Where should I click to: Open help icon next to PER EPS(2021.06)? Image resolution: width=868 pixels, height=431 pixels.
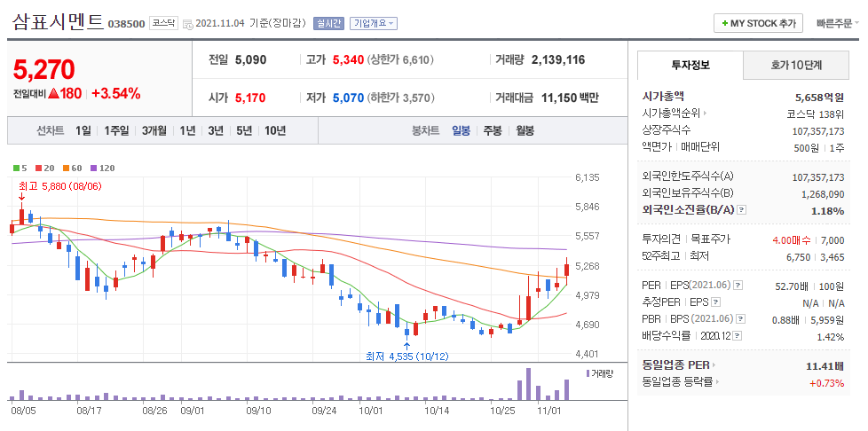point(738,286)
